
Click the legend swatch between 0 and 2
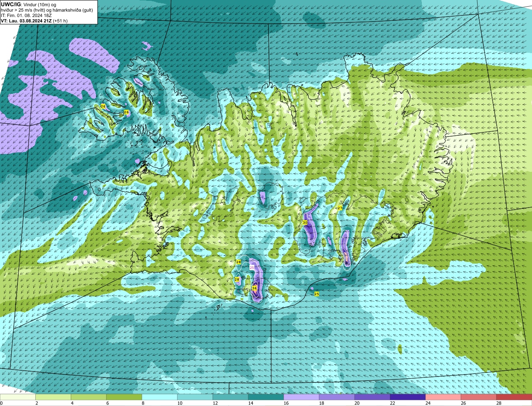(x=17, y=397)
